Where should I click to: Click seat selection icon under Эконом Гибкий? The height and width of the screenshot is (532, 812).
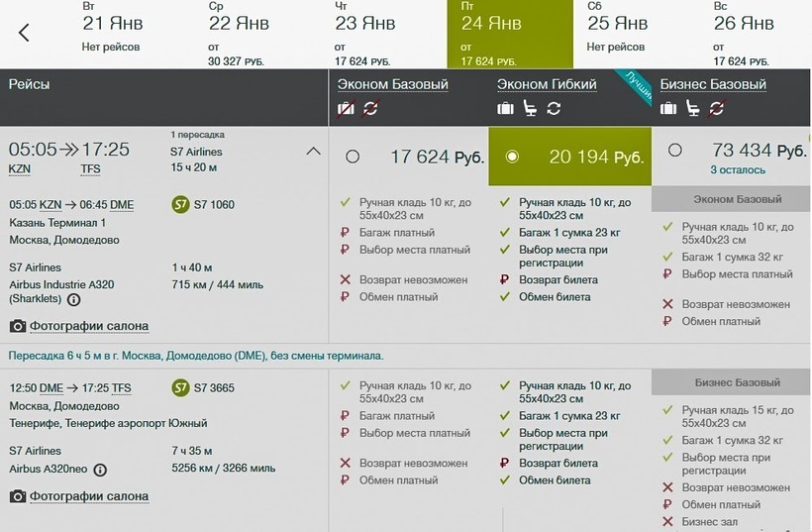[x=530, y=108]
